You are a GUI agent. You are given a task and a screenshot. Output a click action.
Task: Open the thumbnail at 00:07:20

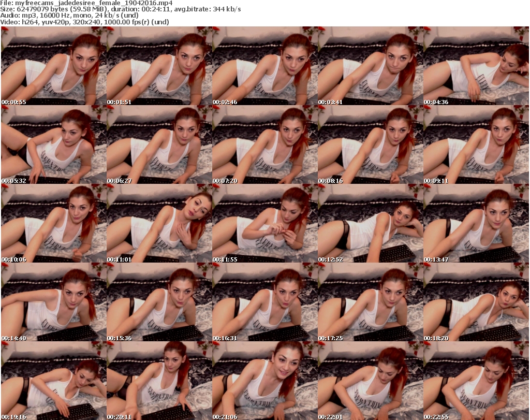264,144
